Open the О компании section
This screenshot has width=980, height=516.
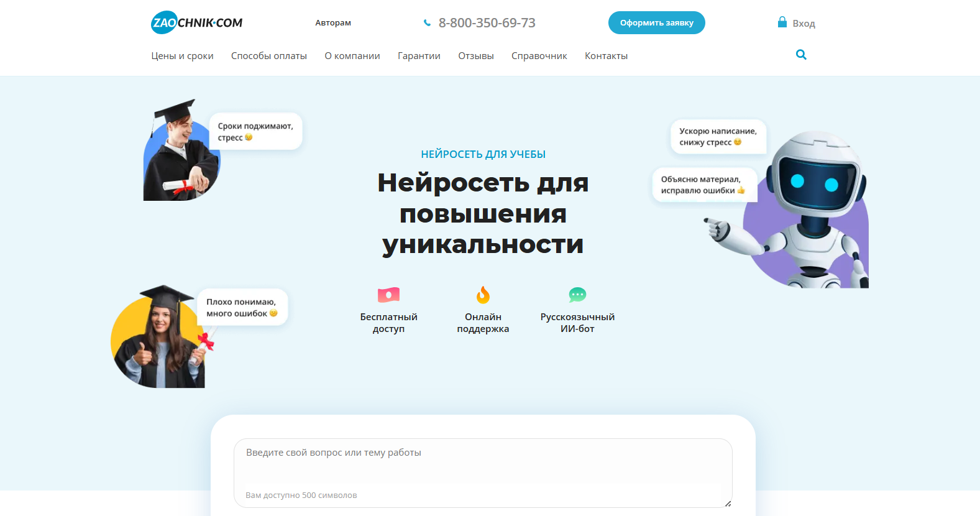click(352, 56)
